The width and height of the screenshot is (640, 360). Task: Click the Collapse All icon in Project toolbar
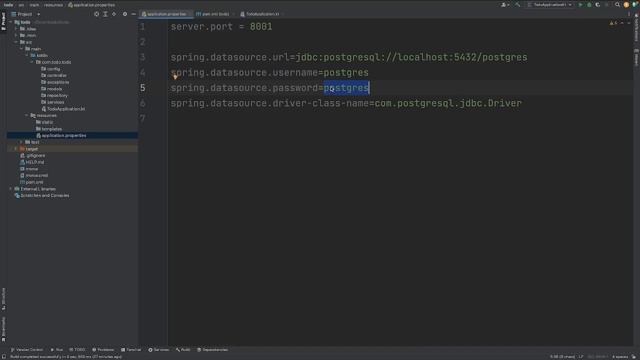coord(114,14)
